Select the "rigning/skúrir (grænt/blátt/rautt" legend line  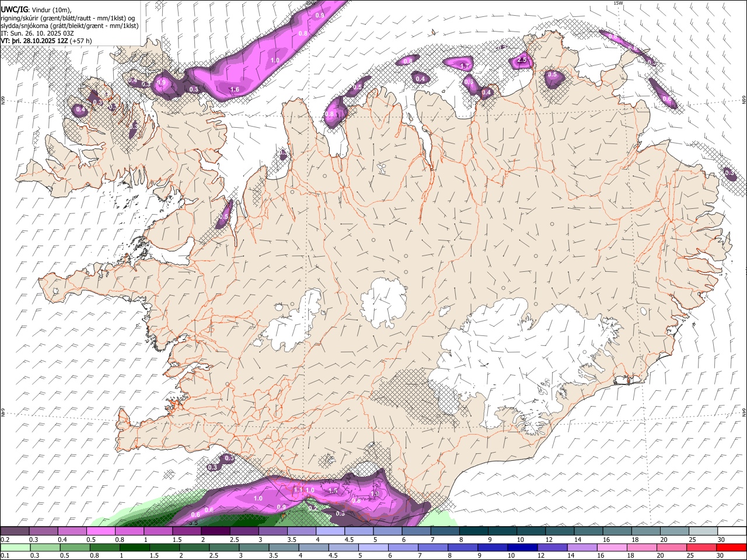[x=68, y=18]
